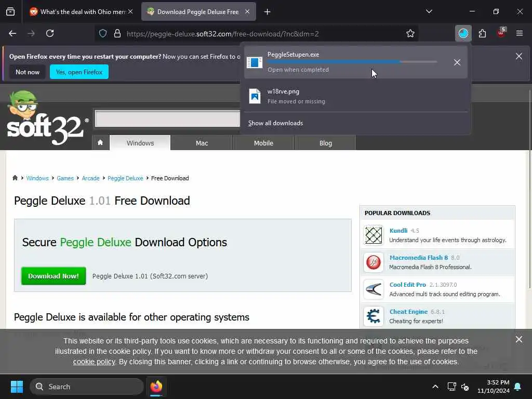Close the Ohio meme Reddit tab
This screenshot has height=399, width=532.
coord(130,11)
